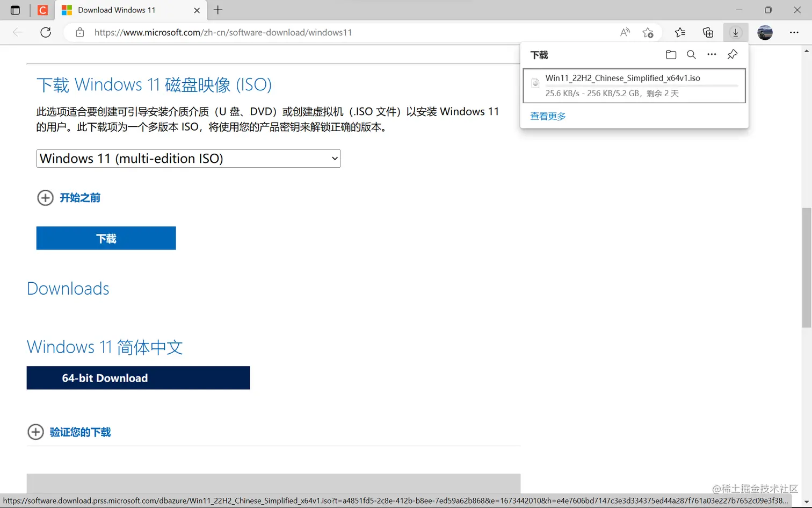Click the download speed status text

pos(612,94)
